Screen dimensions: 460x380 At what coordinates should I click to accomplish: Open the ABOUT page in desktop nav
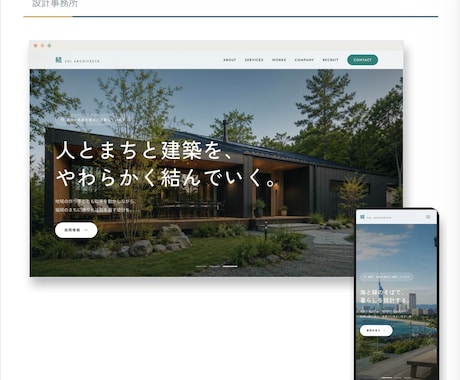point(229,60)
